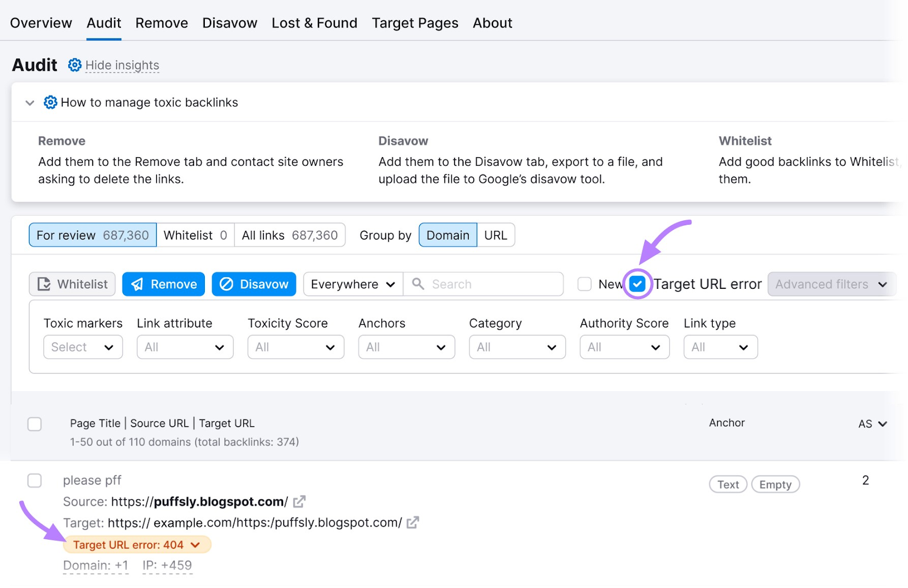Click the Domain: +1 link
The width and height of the screenshot is (908, 588).
95,565
